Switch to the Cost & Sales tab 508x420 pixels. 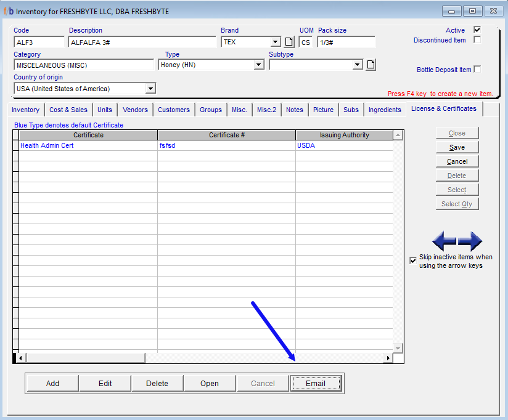[68, 110]
